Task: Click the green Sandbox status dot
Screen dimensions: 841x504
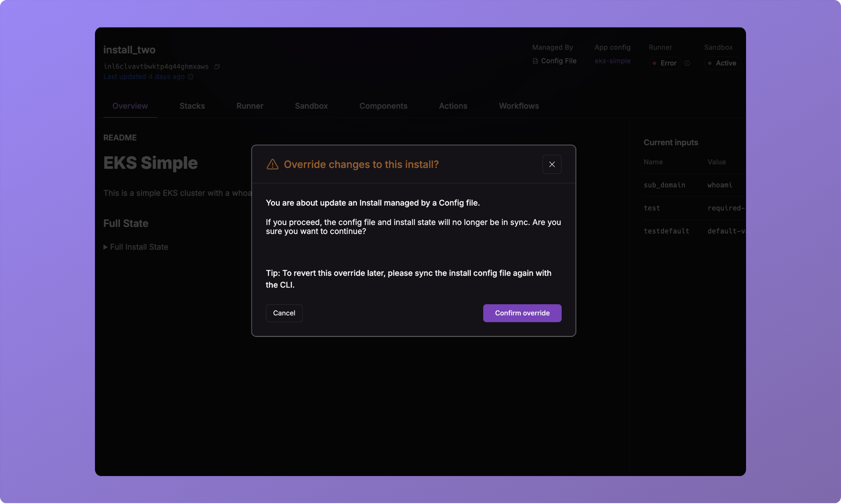Action: pos(710,63)
